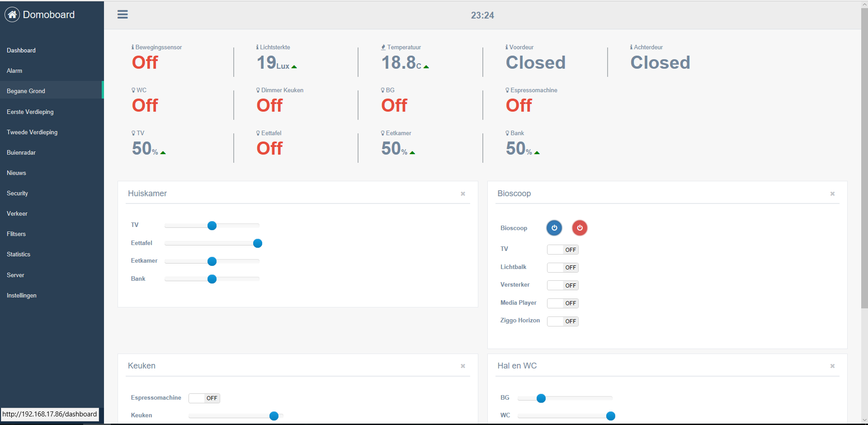The height and width of the screenshot is (425, 868).
Task: Open Dashboard in the sidebar
Action: pyautogui.click(x=52, y=50)
